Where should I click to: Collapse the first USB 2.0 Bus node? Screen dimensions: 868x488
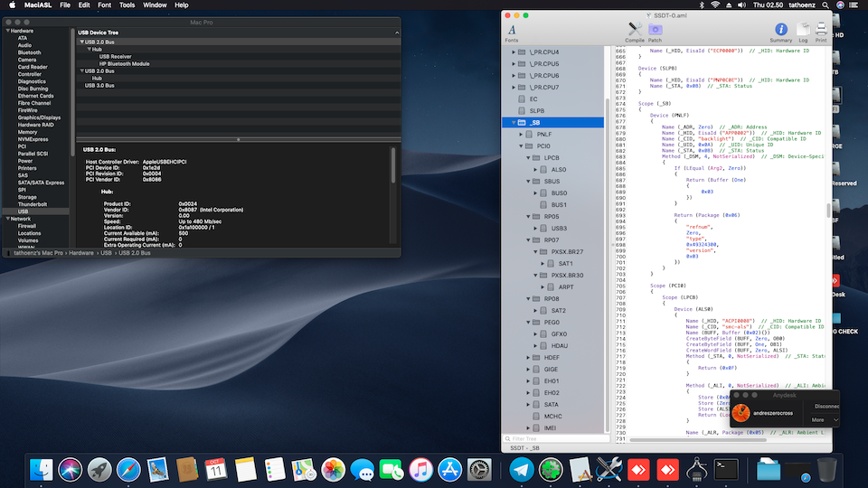(80, 42)
